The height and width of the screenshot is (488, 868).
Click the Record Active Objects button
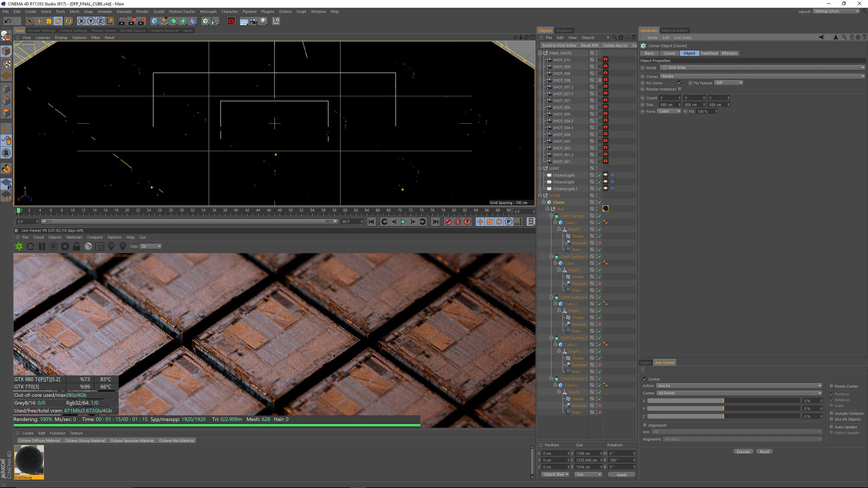click(x=448, y=221)
